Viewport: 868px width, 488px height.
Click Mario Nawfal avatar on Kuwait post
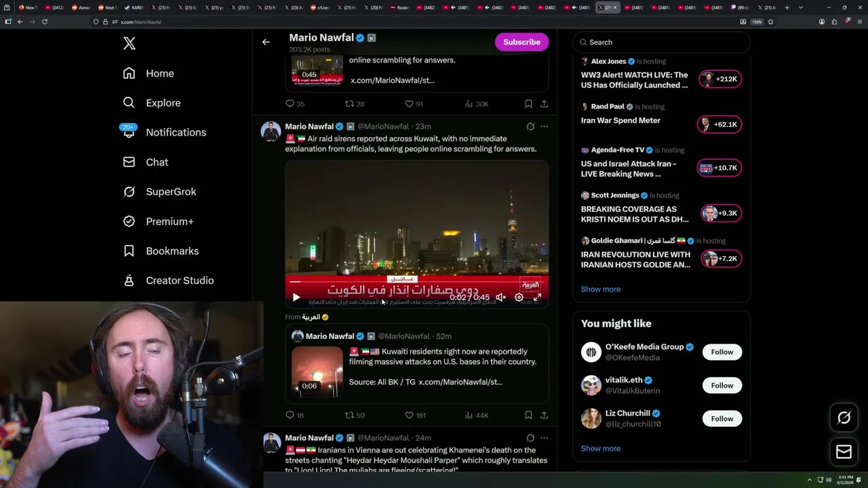(x=271, y=131)
